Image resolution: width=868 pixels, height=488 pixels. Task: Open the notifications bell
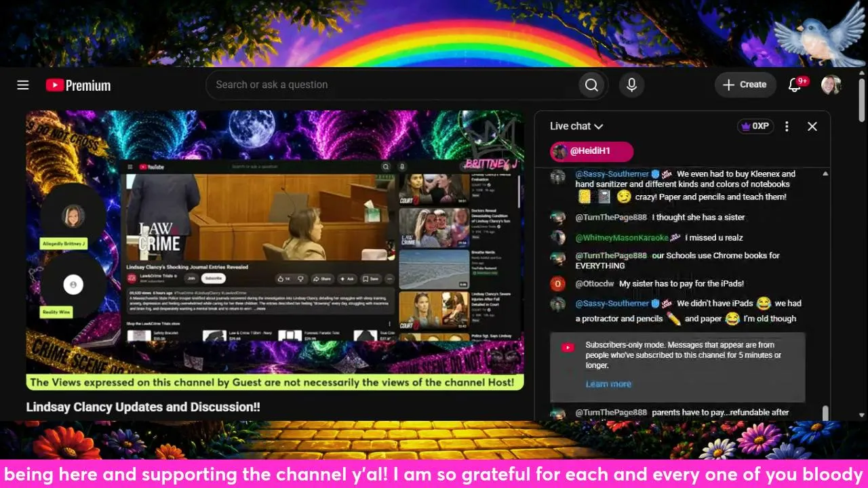click(795, 85)
